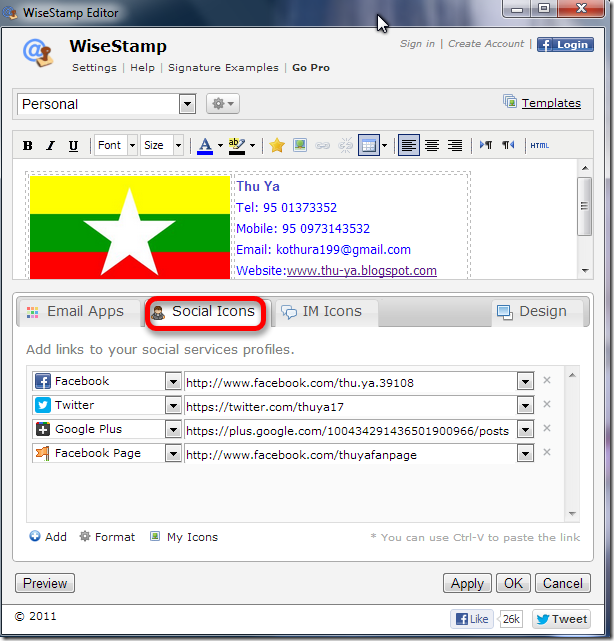Click the text color A icon
Viewport: 614px width, 641px height.
205,146
